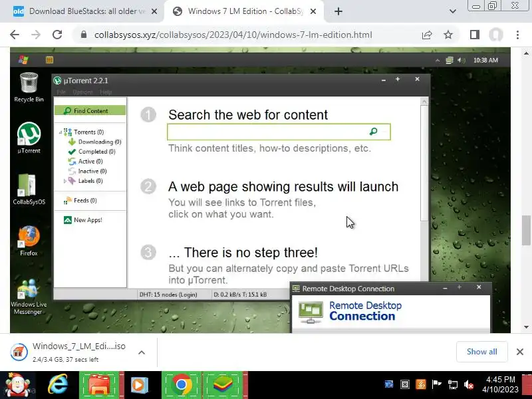Screen dimensions: 532x399
Task: Open the file explorer taskbar icon
Action: 99,385
